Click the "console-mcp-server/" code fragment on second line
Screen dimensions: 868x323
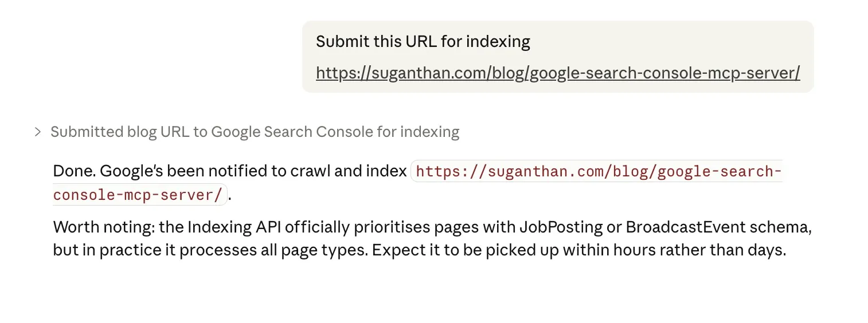(138, 195)
